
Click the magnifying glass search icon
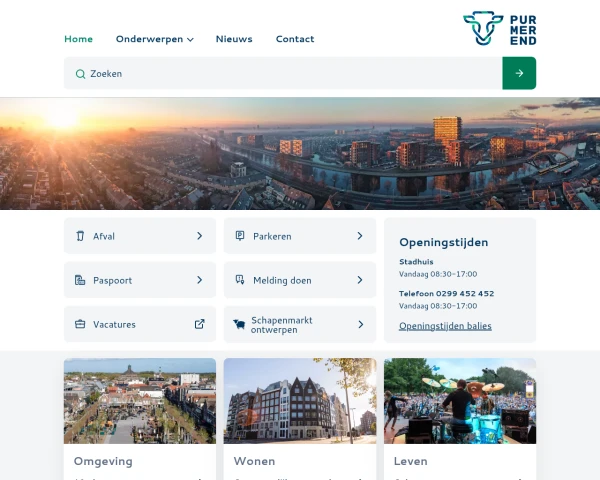pos(80,73)
